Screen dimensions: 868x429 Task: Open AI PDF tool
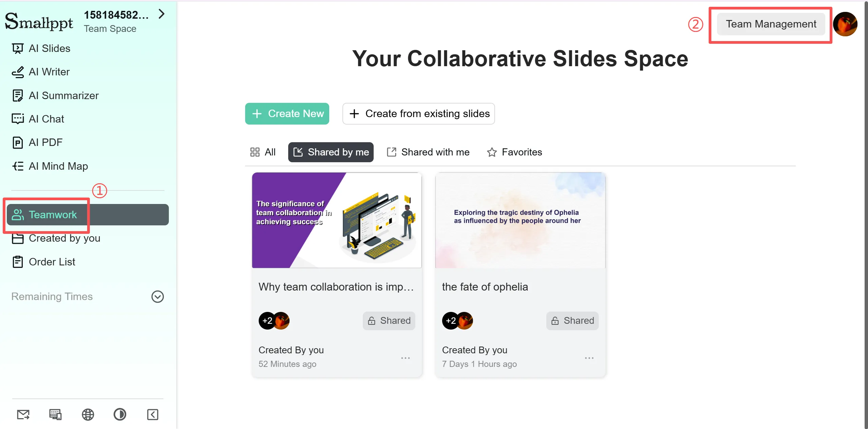click(45, 143)
